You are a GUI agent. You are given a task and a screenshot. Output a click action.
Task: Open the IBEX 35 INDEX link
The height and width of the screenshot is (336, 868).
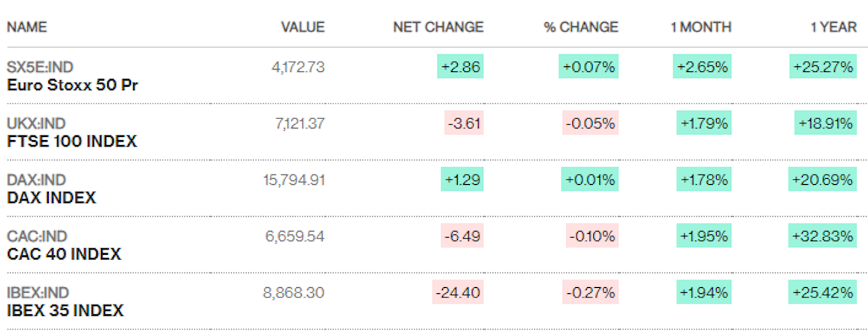[65, 310]
